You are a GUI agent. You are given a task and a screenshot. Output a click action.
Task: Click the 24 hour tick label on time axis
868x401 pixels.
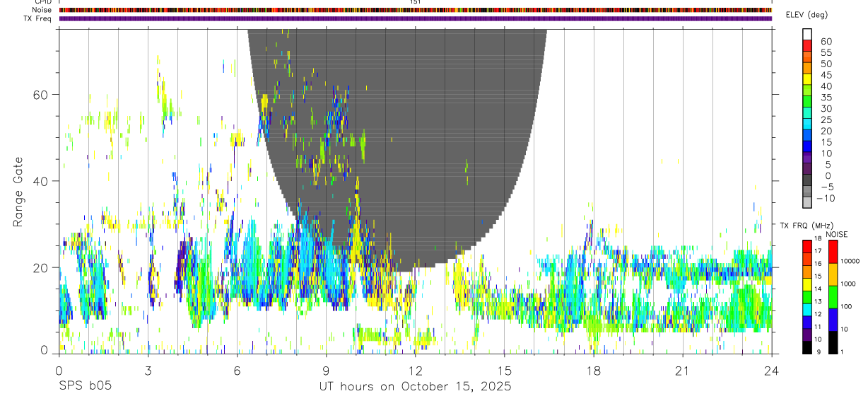click(x=772, y=371)
